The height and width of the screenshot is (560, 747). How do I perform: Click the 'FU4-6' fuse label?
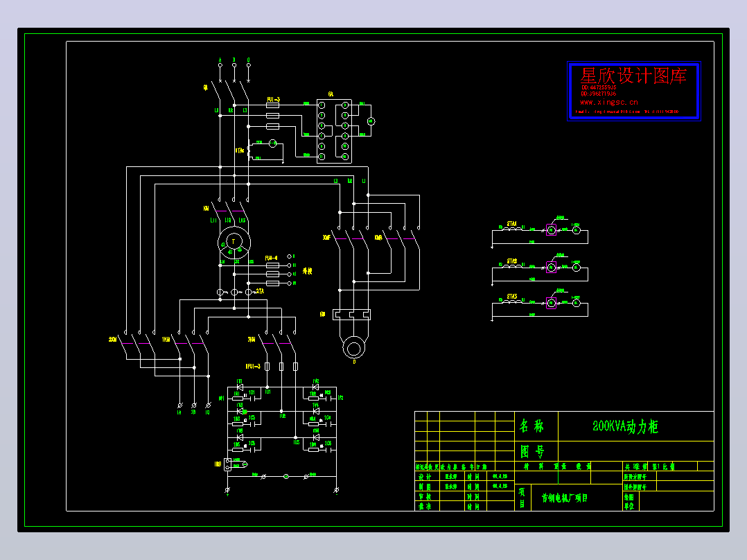pos(271,259)
